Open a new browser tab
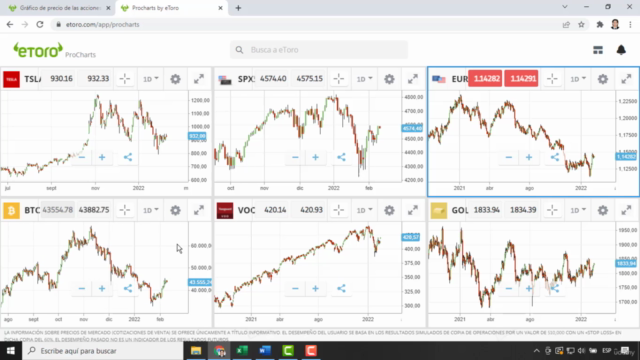This screenshot has width=640, height=360. [238, 8]
